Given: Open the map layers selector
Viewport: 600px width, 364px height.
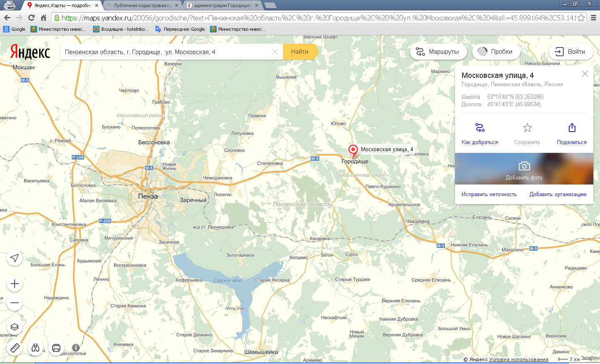Looking at the screenshot, I should (15, 327).
